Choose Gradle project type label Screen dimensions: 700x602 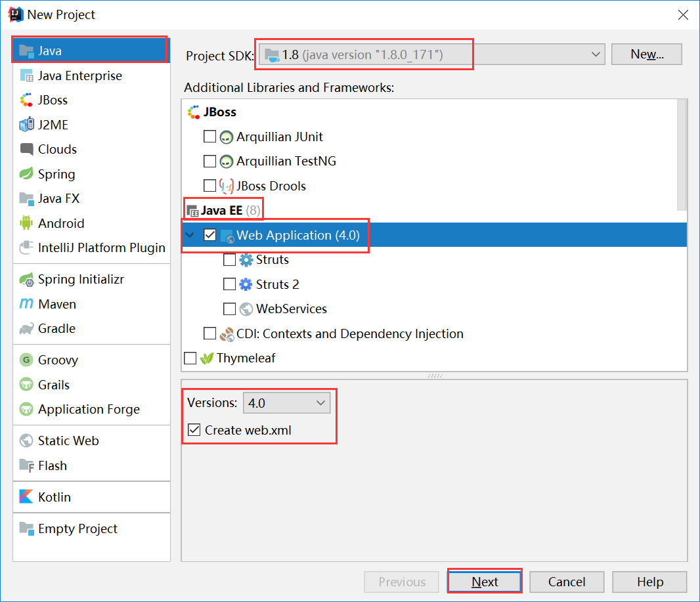(56, 329)
